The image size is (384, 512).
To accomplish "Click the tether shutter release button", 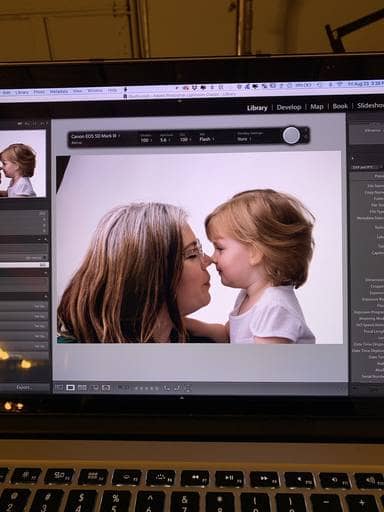I will click(x=291, y=135).
